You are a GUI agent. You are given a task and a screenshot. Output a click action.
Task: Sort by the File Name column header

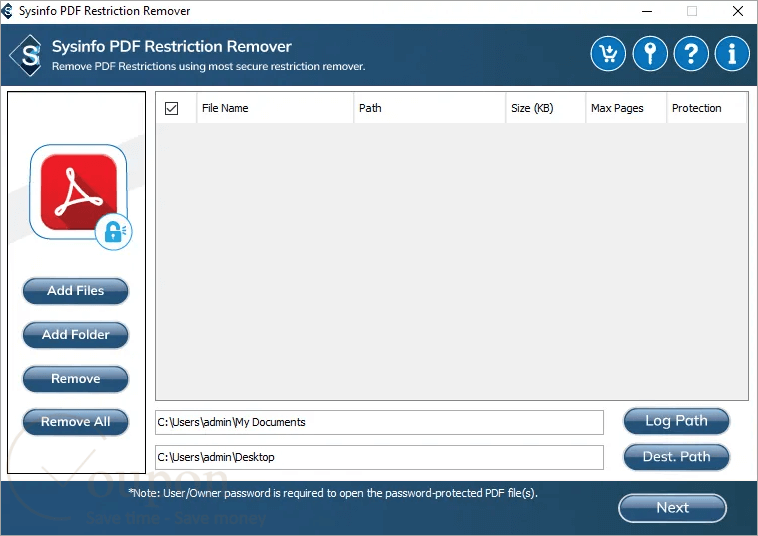275,108
